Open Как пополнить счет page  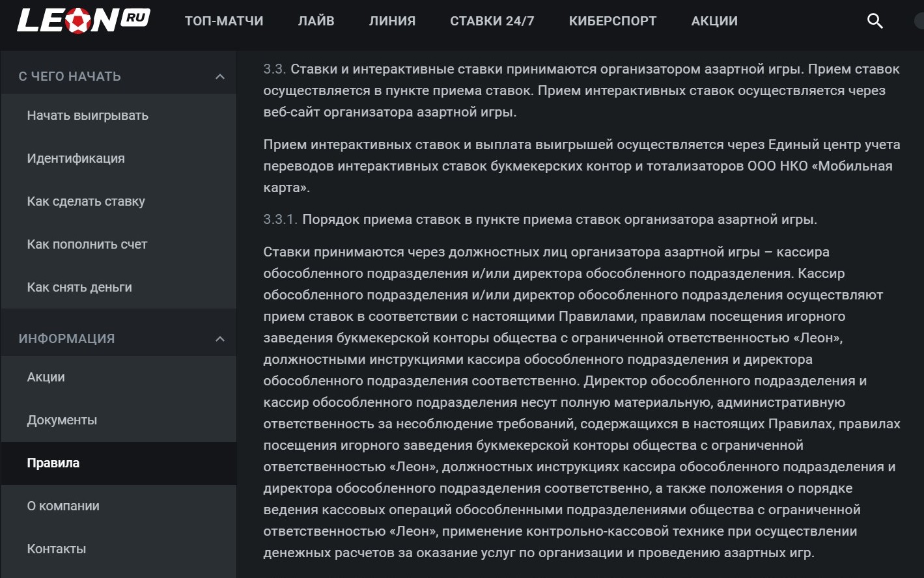[x=119, y=245]
